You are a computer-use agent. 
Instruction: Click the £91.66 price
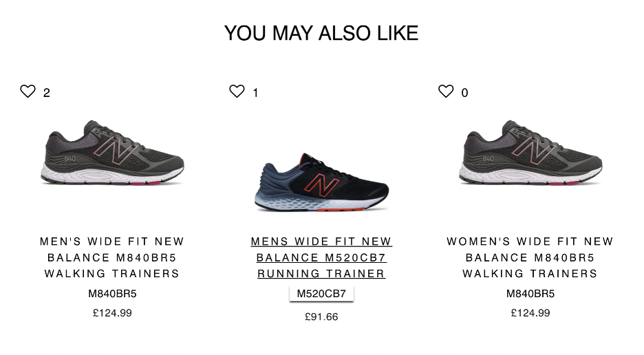click(321, 317)
